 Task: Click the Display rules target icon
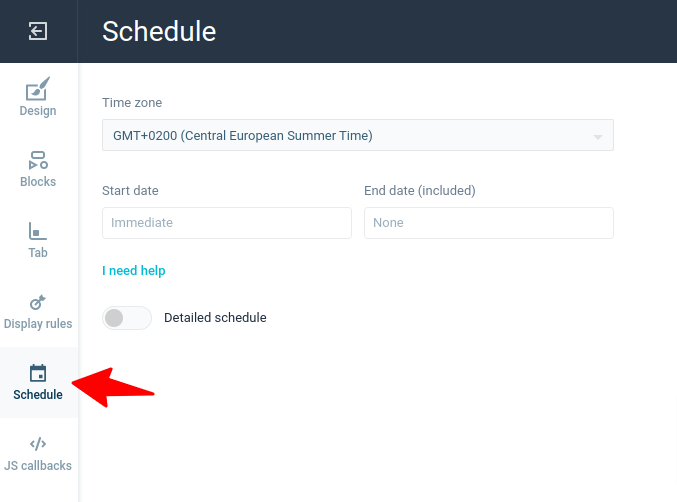[x=38, y=302]
